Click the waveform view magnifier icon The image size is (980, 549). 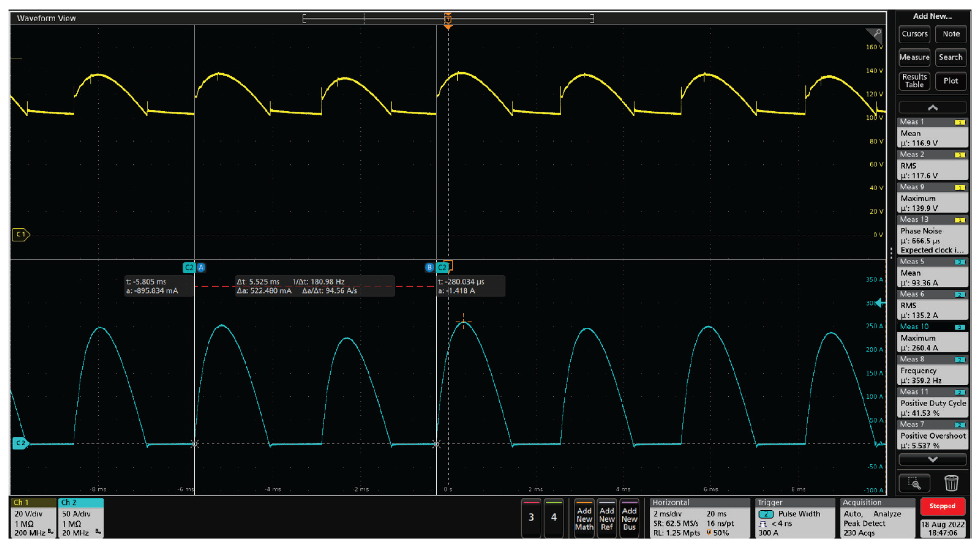[x=877, y=33]
